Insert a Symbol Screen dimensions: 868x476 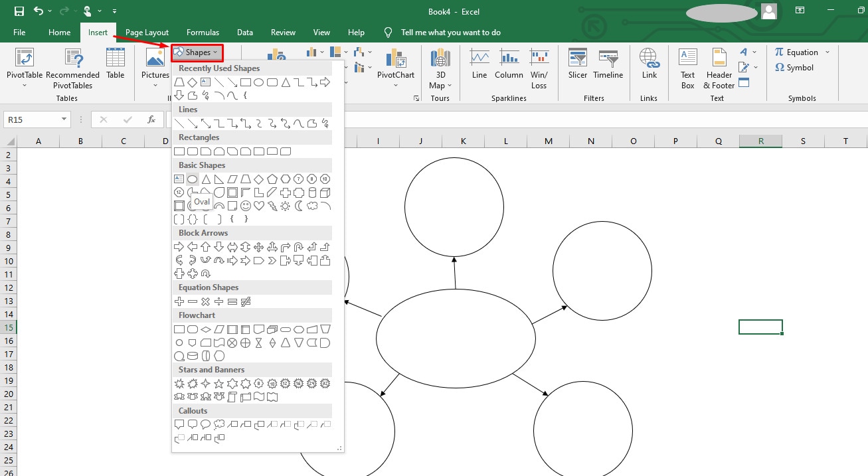tap(793, 67)
